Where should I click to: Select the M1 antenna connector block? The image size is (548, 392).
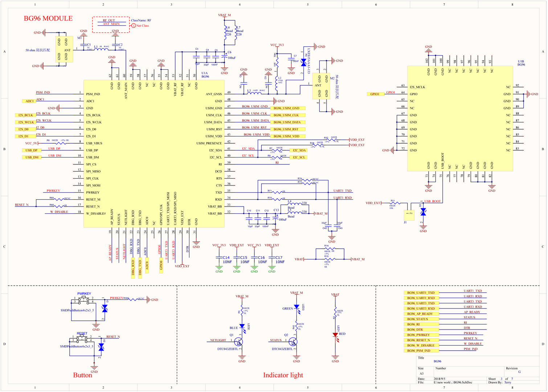coord(64,49)
